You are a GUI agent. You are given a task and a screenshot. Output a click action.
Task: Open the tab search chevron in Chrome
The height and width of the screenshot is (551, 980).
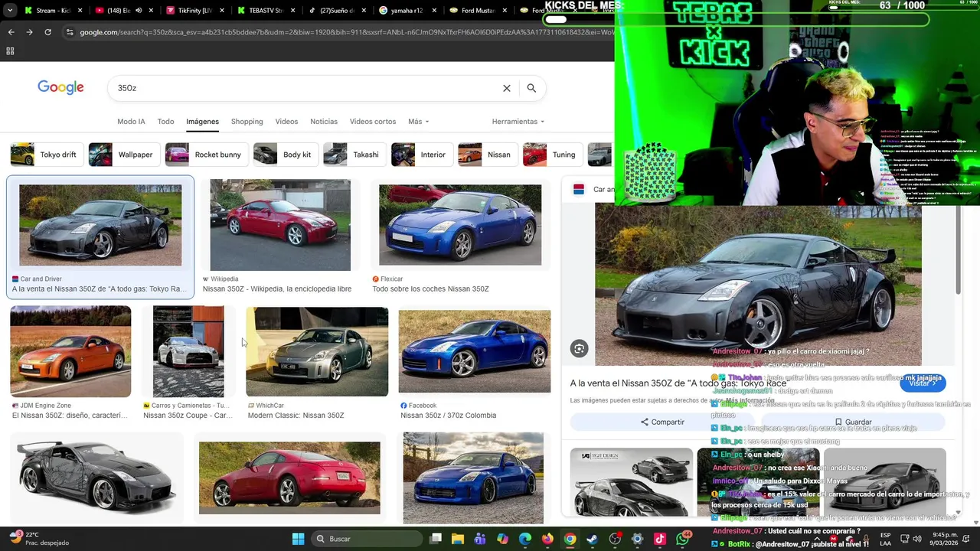click(10, 11)
